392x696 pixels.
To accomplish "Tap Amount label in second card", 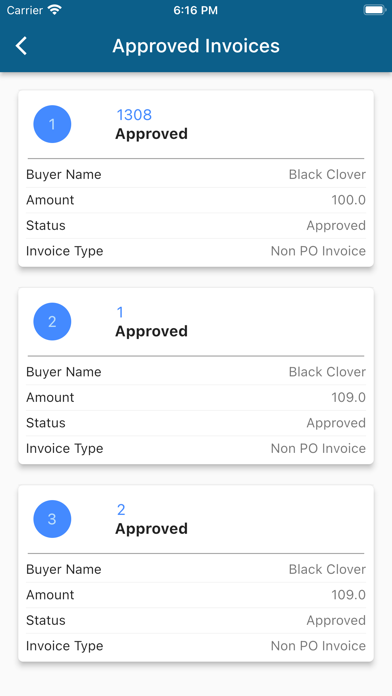I will (x=50, y=398).
